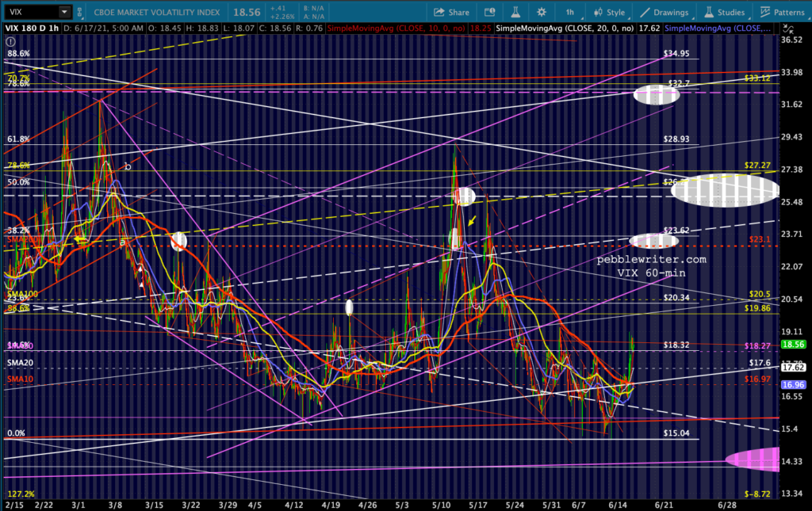This screenshot has width=812, height=511.
Task: Click the $28.93 level label
Action: point(676,139)
